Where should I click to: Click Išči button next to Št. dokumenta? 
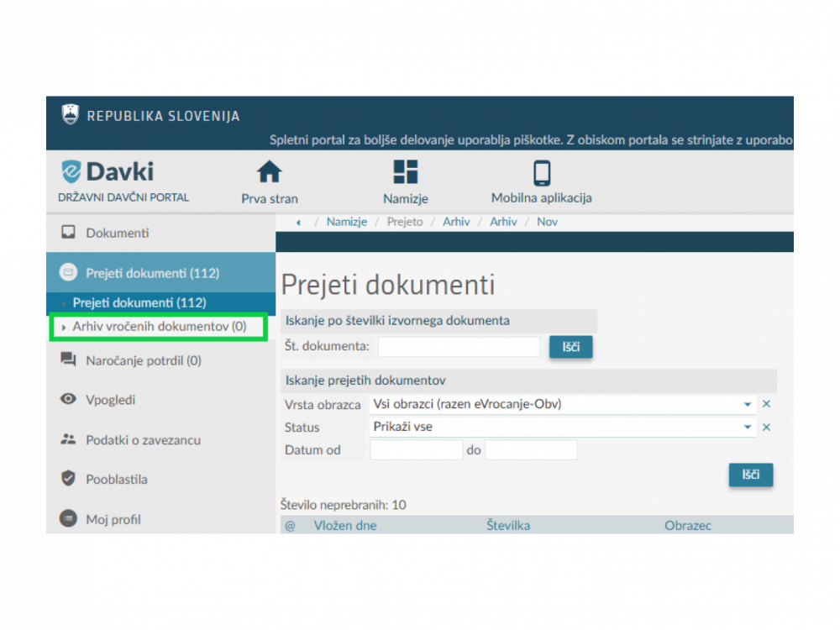pos(570,347)
